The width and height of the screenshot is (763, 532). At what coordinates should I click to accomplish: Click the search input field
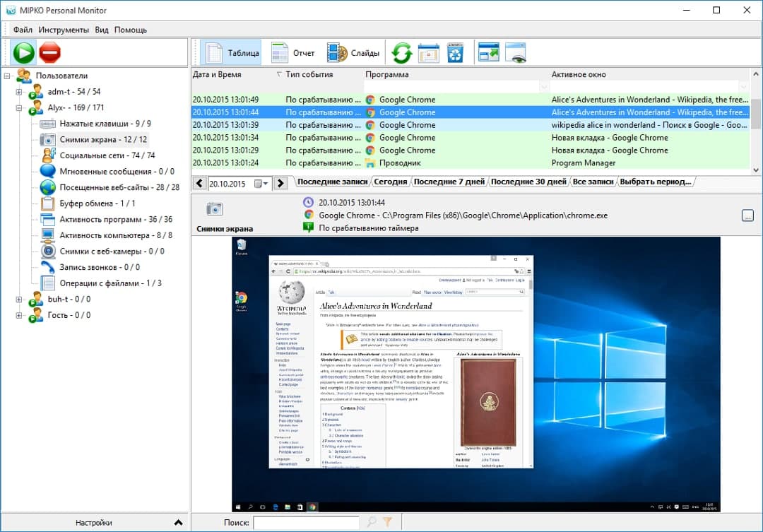pyautogui.click(x=306, y=523)
